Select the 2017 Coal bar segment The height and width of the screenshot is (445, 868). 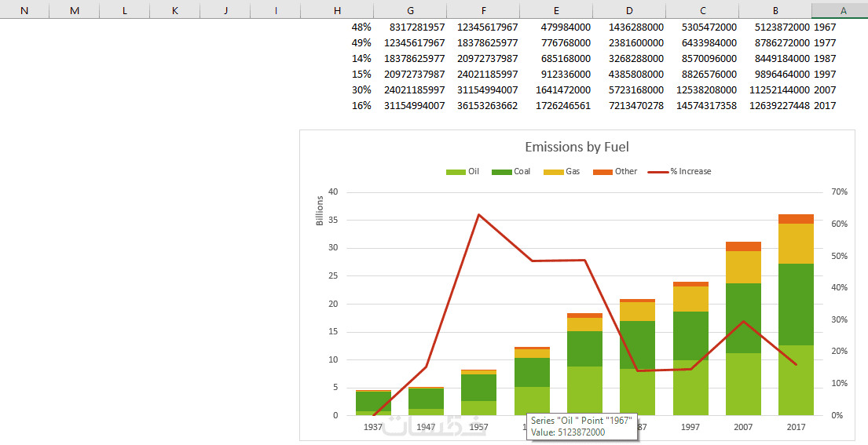796,305
